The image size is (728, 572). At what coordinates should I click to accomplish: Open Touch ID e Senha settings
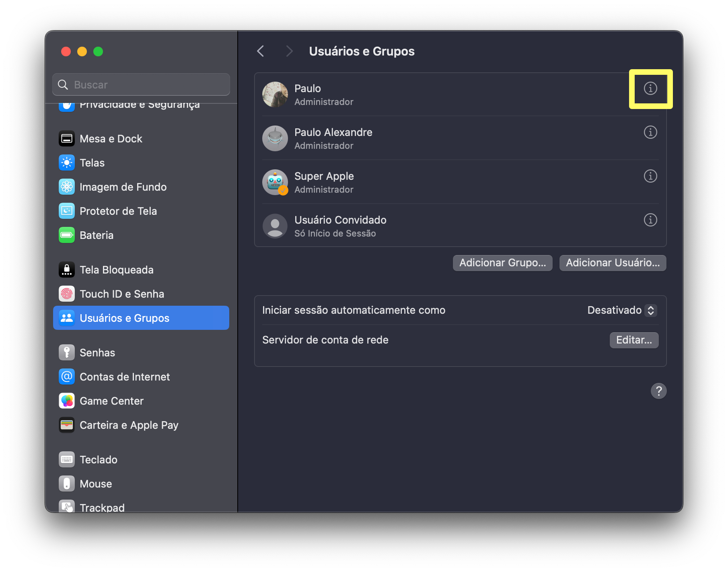coord(121,294)
